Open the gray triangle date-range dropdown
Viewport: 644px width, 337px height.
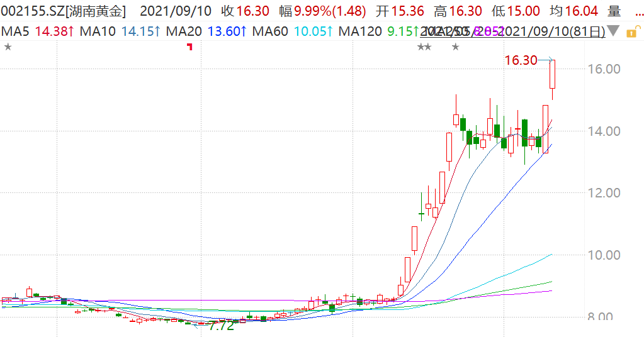(x=613, y=31)
